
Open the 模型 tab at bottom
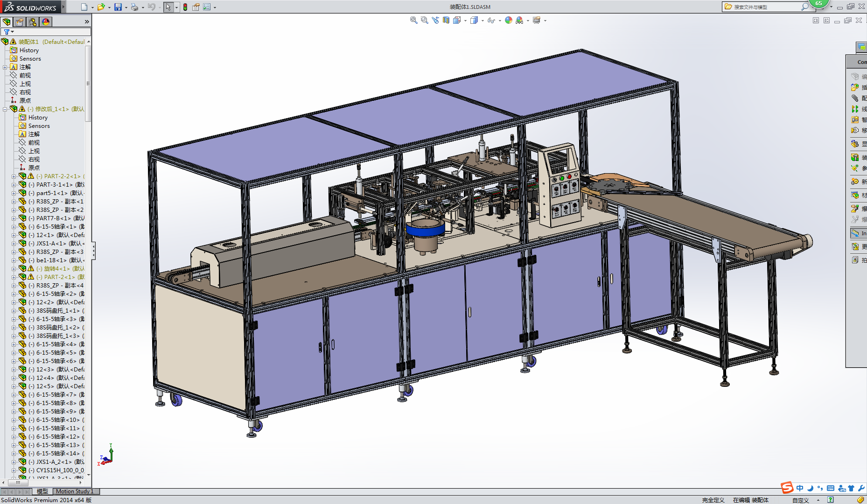(x=42, y=491)
